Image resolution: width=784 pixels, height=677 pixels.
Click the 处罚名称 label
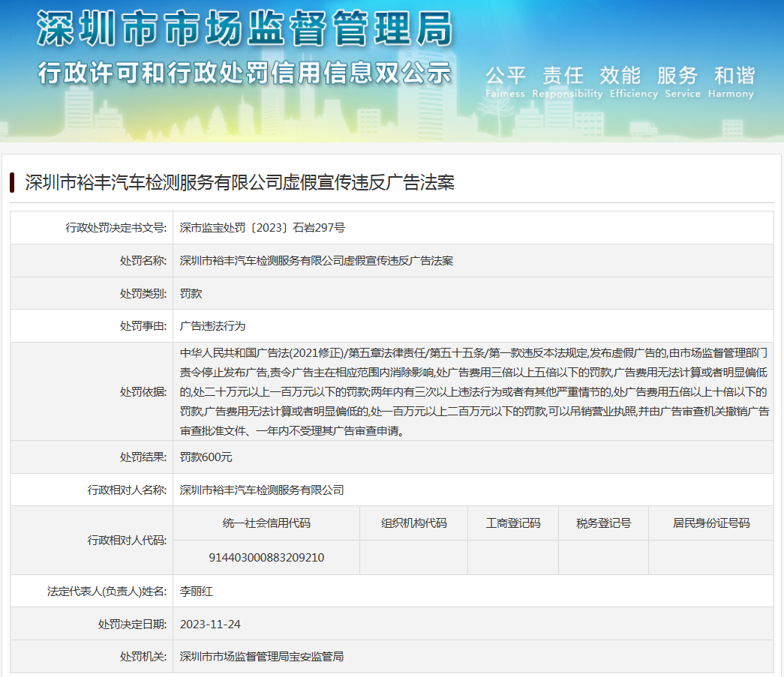click(x=143, y=261)
